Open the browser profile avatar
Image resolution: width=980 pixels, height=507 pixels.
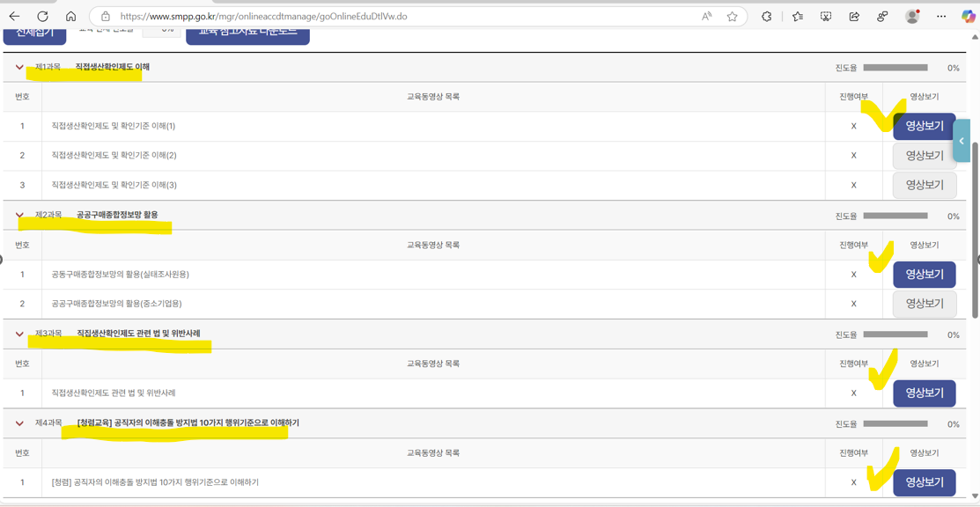(x=912, y=16)
